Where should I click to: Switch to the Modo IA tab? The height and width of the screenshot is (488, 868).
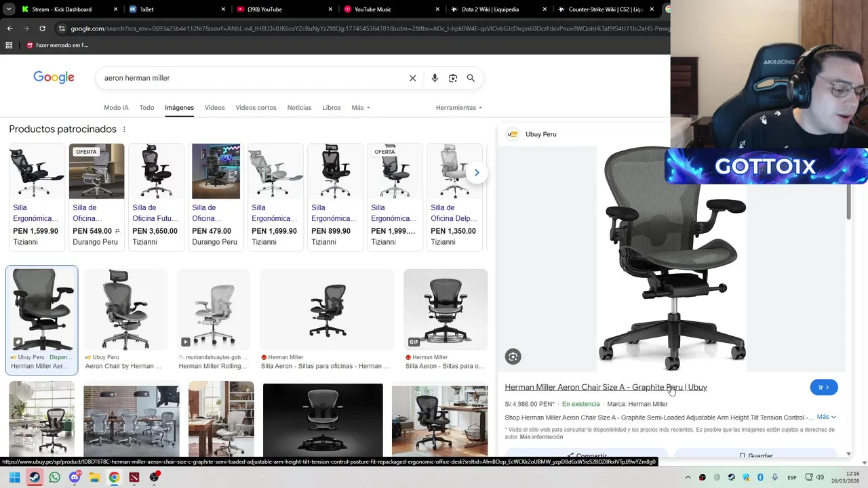116,108
